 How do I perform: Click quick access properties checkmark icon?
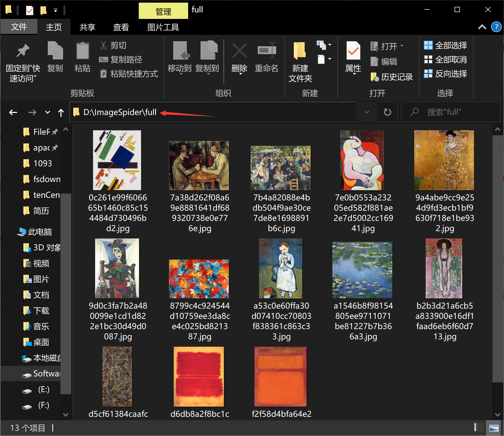(29, 10)
